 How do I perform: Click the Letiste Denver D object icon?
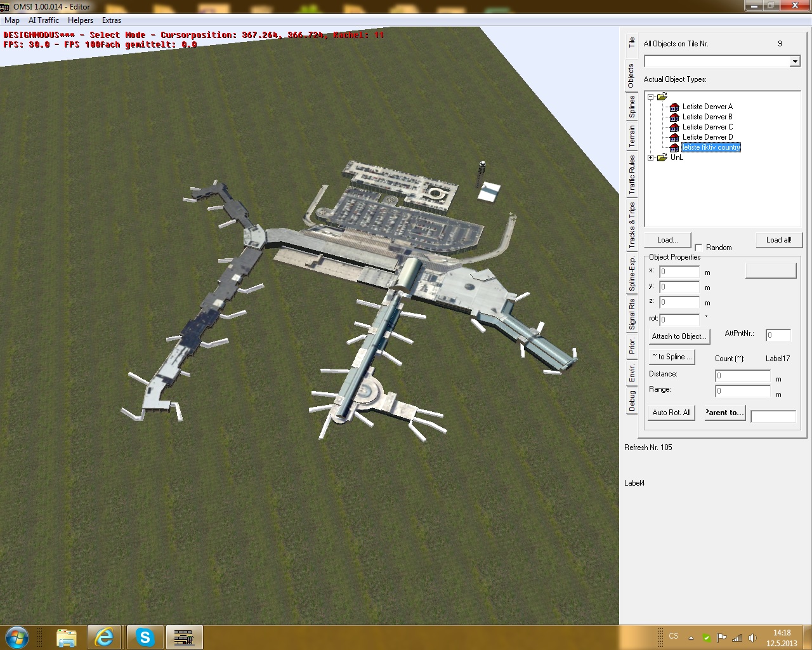(674, 137)
